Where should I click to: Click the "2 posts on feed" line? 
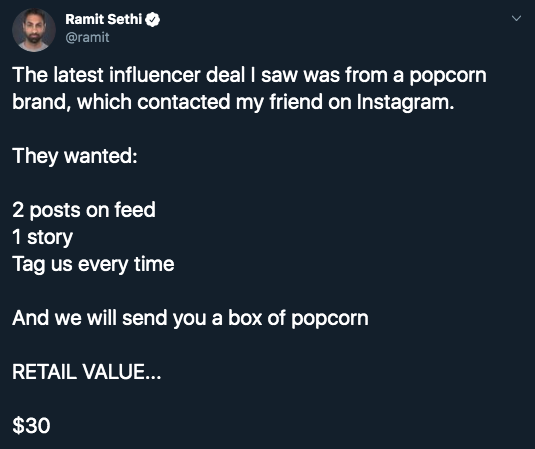coord(84,209)
